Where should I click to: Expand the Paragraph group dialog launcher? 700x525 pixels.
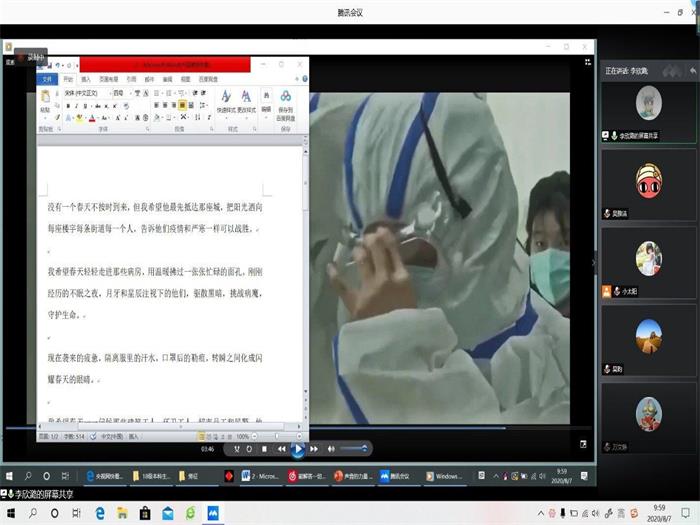point(212,129)
